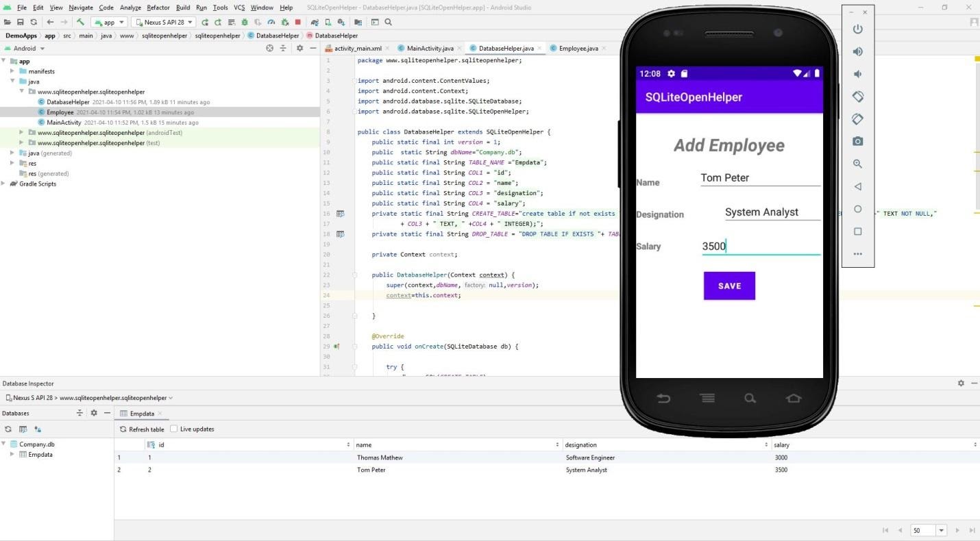
Task: Toggle the Live updates checkbox
Action: tap(173, 429)
